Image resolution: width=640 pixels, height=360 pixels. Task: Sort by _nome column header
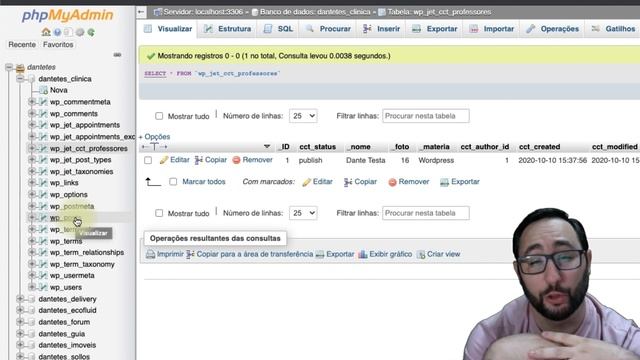358,147
